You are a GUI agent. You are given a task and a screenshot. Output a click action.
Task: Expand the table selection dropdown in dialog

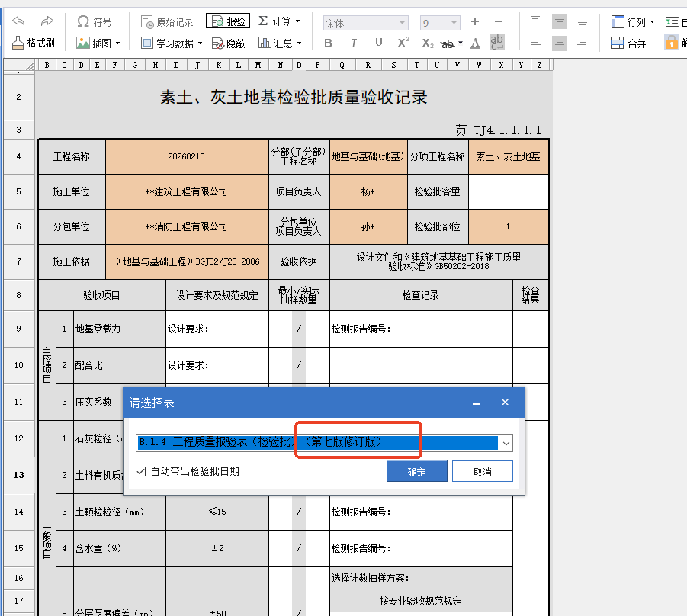pos(506,442)
